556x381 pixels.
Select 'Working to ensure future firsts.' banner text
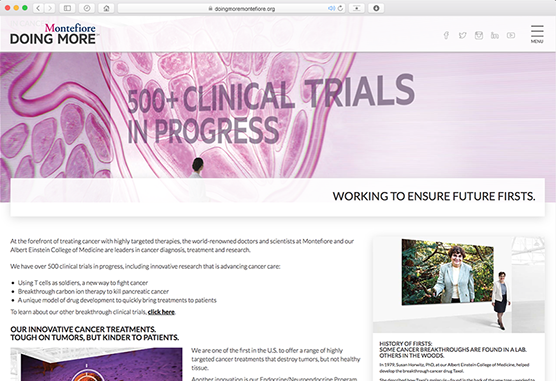point(434,196)
